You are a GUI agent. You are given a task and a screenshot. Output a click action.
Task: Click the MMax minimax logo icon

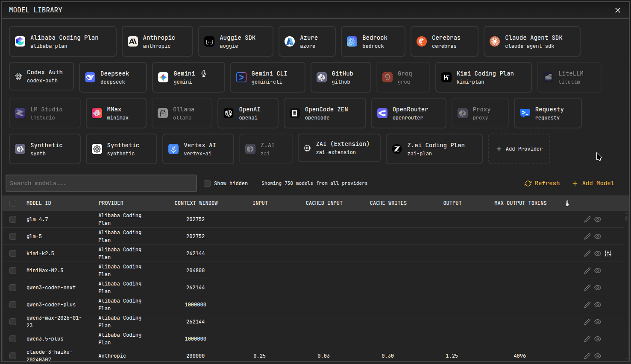pos(97,113)
